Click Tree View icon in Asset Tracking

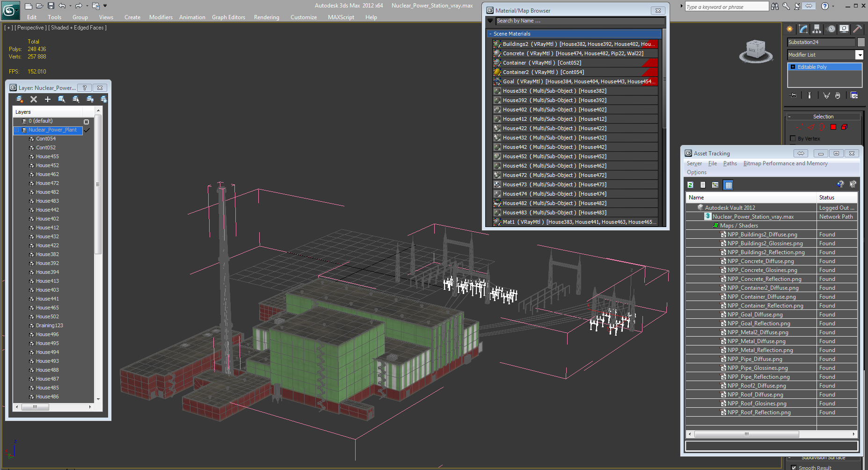tap(715, 185)
